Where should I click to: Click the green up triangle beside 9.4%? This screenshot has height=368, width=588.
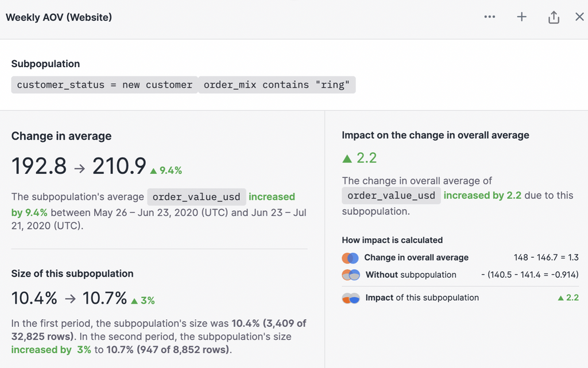[153, 171]
